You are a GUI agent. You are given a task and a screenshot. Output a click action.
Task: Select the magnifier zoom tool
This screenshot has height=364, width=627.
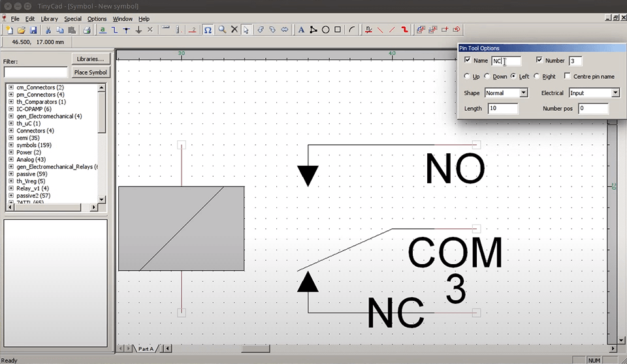coord(222,30)
